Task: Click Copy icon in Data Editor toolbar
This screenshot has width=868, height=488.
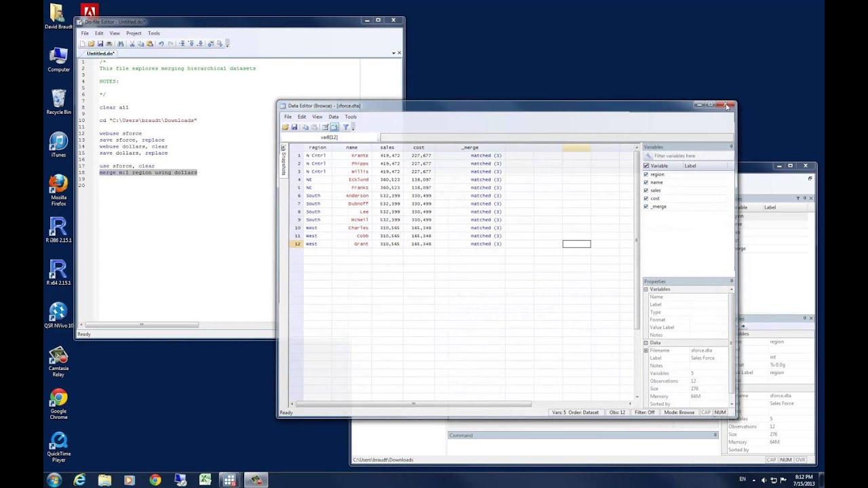Action: pos(305,127)
